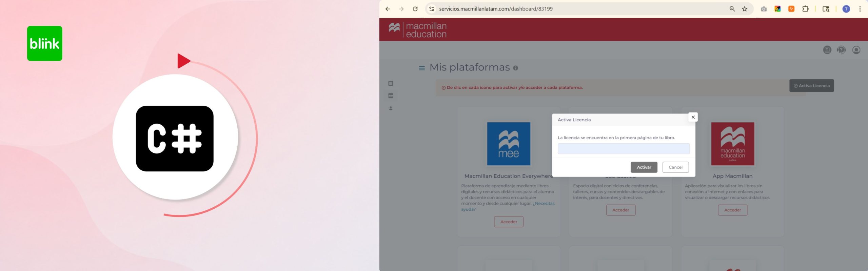Click the camera screenshot extension icon
The height and width of the screenshot is (271, 868).
pos(764,9)
